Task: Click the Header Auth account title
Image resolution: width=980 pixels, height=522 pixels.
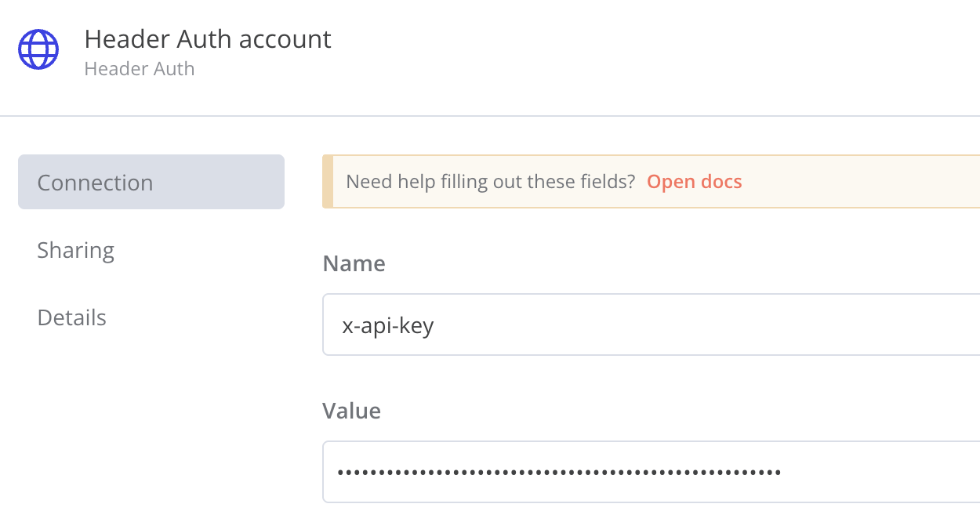Action: (208, 39)
